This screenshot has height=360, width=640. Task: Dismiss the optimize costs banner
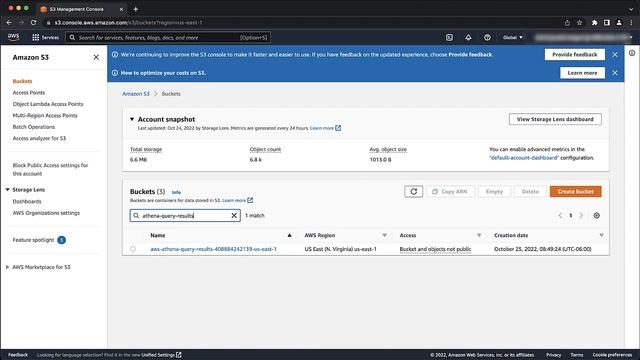tap(615, 73)
